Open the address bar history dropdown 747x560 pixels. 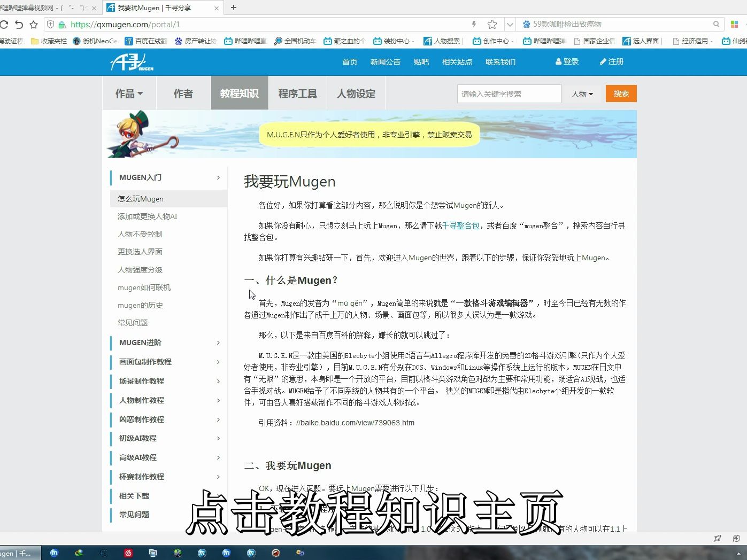[x=510, y=25]
